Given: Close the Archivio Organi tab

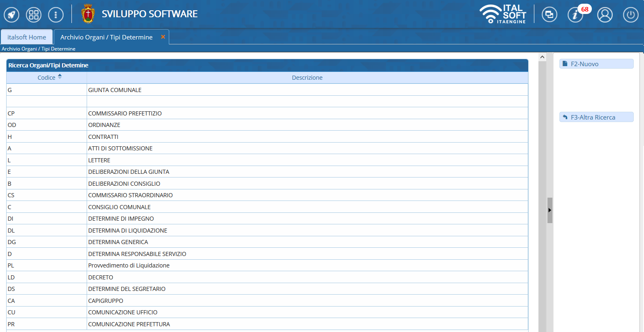Looking at the screenshot, I should [163, 37].
